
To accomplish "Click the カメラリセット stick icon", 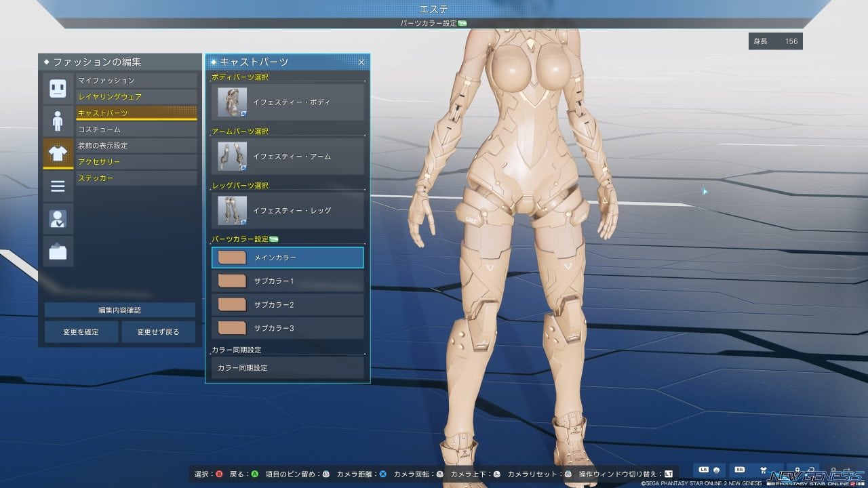I will (x=568, y=474).
